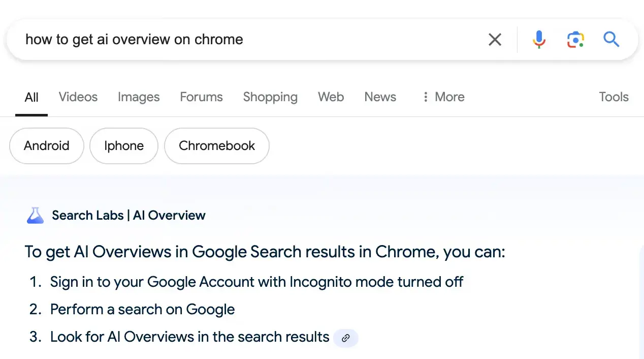Filter results by the Android chip
The height and width of the screenshot is (359, 644).
[x=46, y=146]
